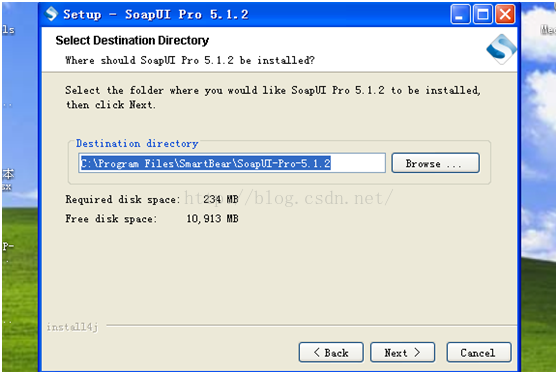Image resolution: width=558 pixels, height=374 pixels.
Task: Click the SoapUI icon in the title bar
Action: click(x=51, y=14)
